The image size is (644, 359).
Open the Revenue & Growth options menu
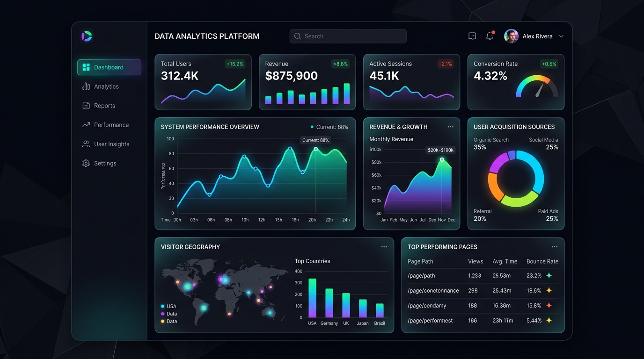pyautogui.click(x=451, y=127)
